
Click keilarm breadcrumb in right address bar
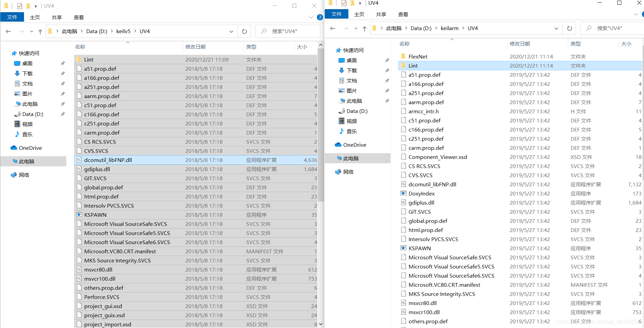coord(450,28)
